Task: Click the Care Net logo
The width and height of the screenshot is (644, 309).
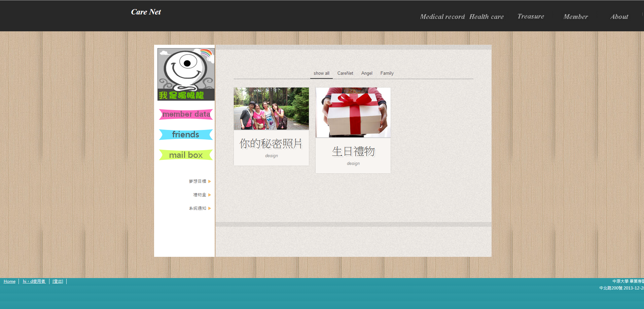Action: pos(146,12)
